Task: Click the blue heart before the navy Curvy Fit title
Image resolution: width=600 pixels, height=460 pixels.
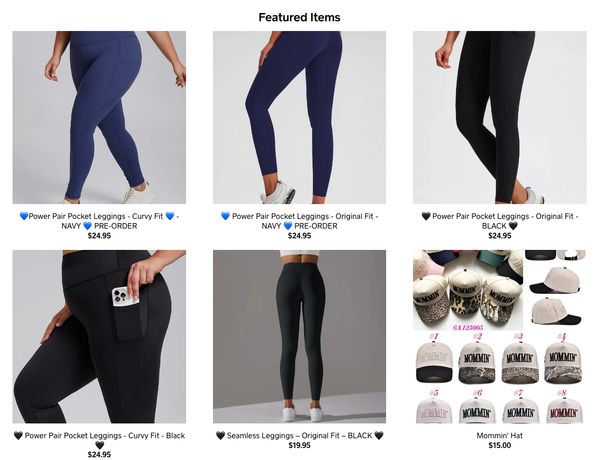Action: (x=24, y=216)
